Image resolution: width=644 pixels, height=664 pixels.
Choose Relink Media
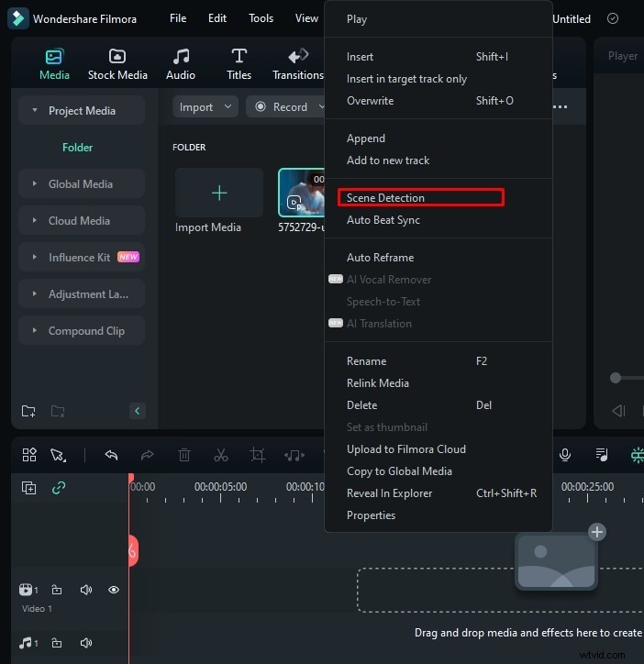(x=439, y=382)
